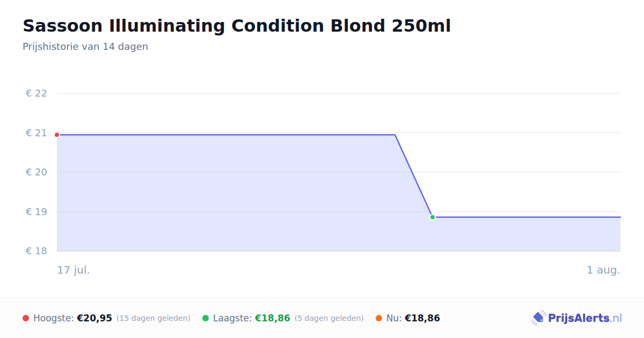This screenshot has width=644, height=338.
Task: Open the PrijsAlerts.nl brand link
Action: pyautogui.click(x=577, y=318)
